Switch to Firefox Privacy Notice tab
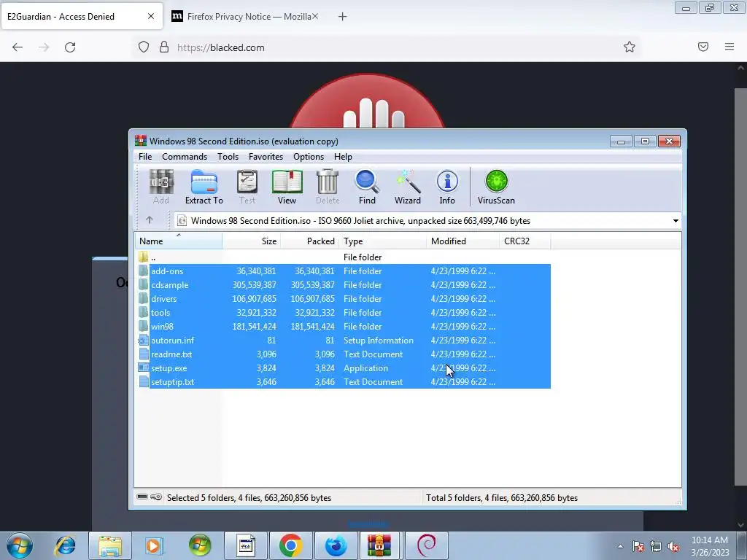747x560 pixels. pos(244,17)
